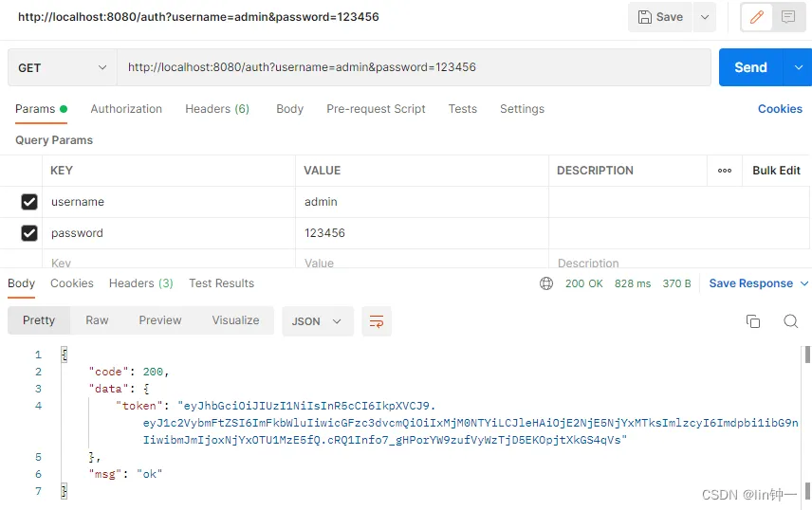This screenshot has height=510, width=812.
Task: Click the empty Value input field
Action: 422,259
